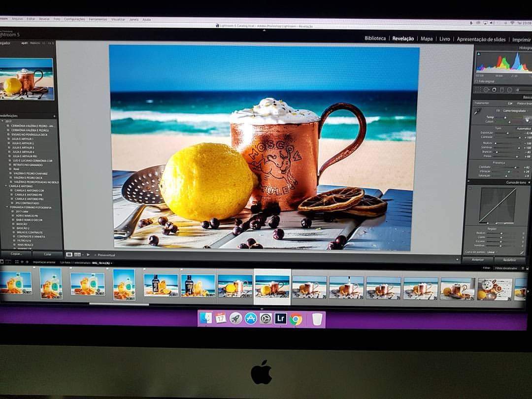Screen dimensions: 532x399
Task: Apply Automático tone adjustment
Action: tap(524, 129)
